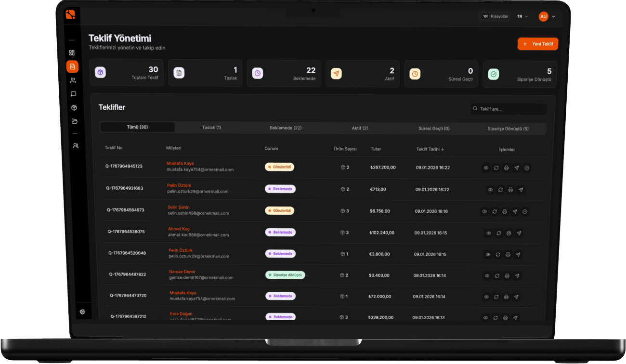View quote Q-1767964945123 with eye icon
The height and width of the screenshot is (364, 626).
pyautogui.click(x=486, y=168)
